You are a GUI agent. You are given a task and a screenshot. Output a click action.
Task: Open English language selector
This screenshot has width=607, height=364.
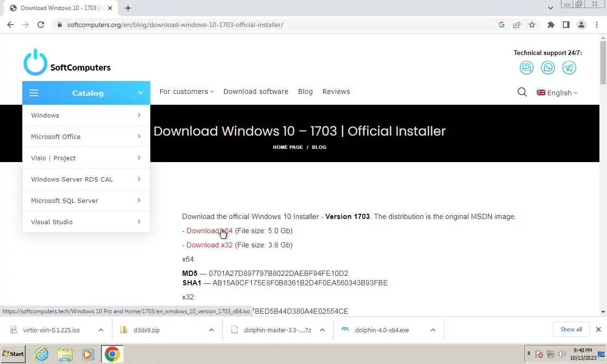(557, 93)
